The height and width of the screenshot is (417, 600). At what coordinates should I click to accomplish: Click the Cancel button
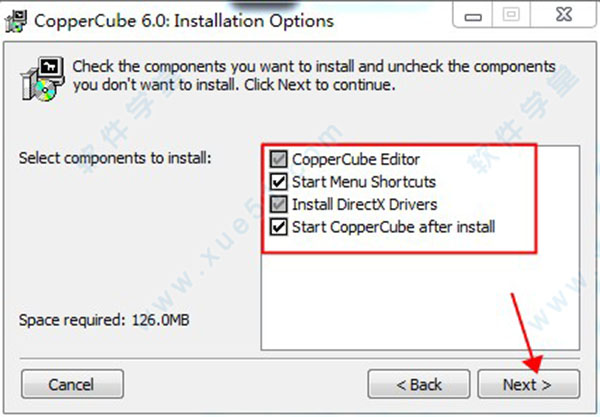72,384
